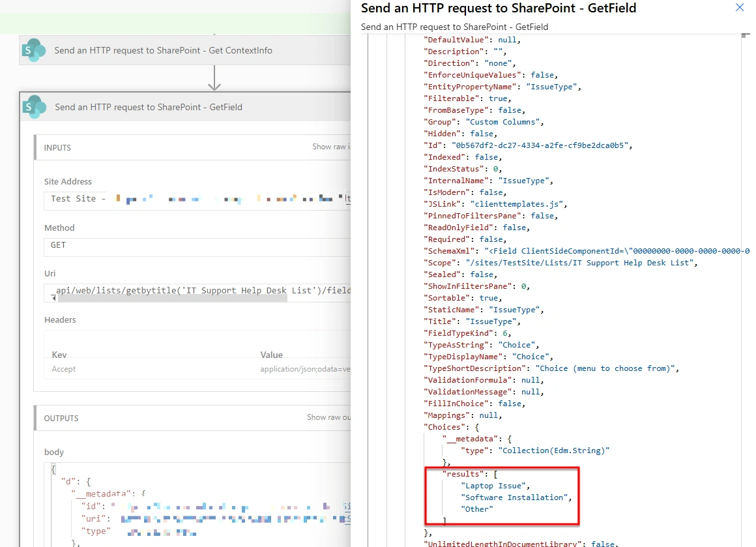The height and width of the screenshot is (547, 756).
Task: Click the Uri horizontal scrollbar
Action: point(173,299)
